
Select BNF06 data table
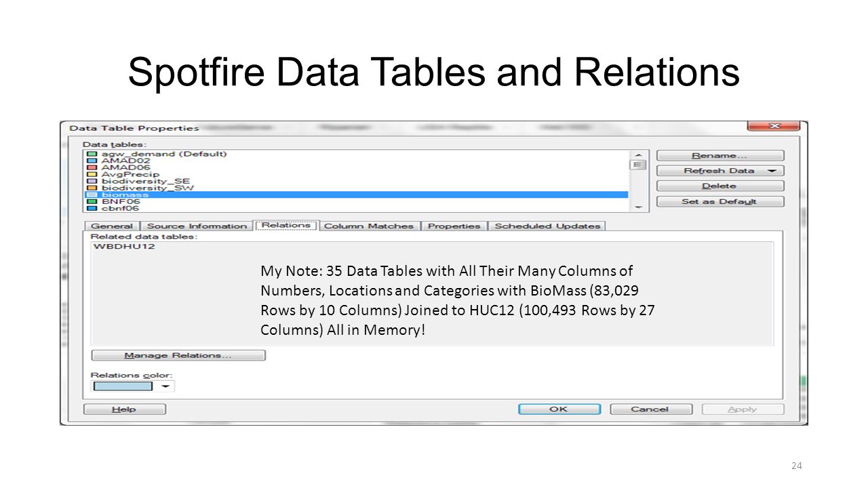[121, 201]
